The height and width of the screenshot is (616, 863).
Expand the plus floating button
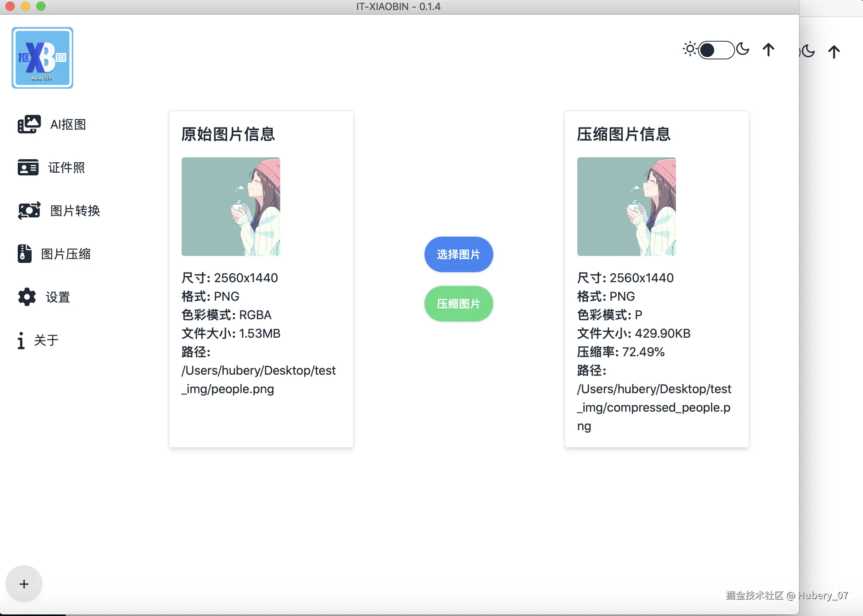click(x=24, y=584)
